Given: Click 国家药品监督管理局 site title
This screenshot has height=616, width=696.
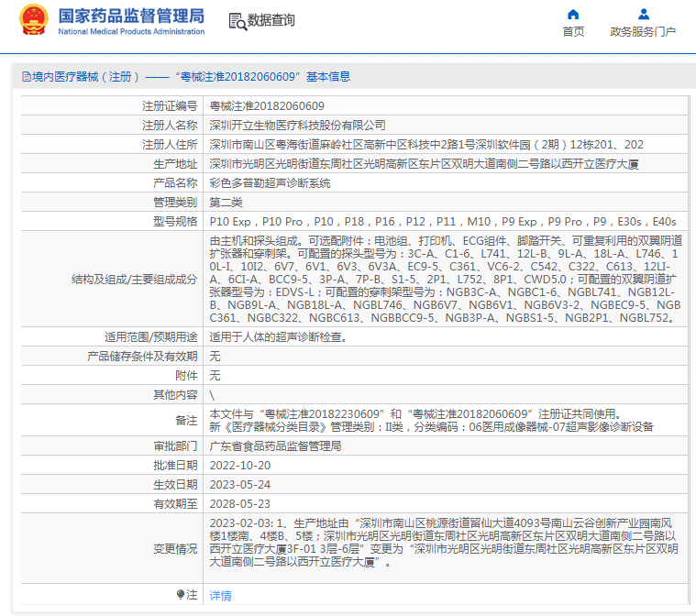Looking at the screenshot, I should click(131, 16).
